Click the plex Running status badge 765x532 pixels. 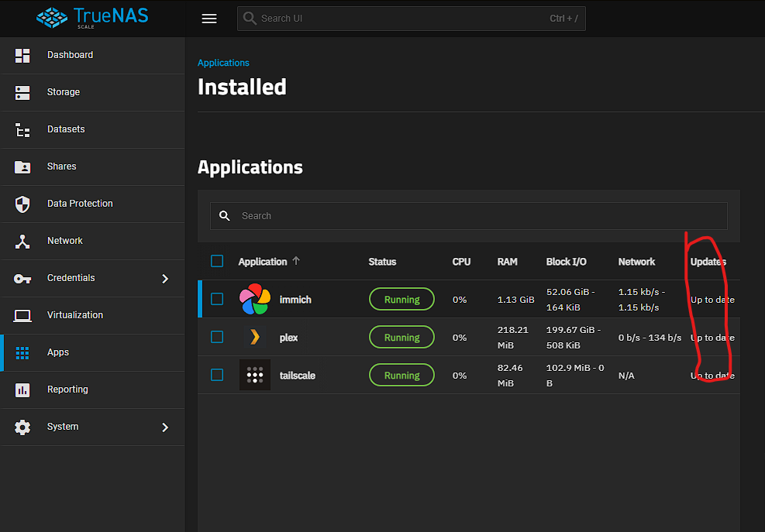[x=401, y=337]
